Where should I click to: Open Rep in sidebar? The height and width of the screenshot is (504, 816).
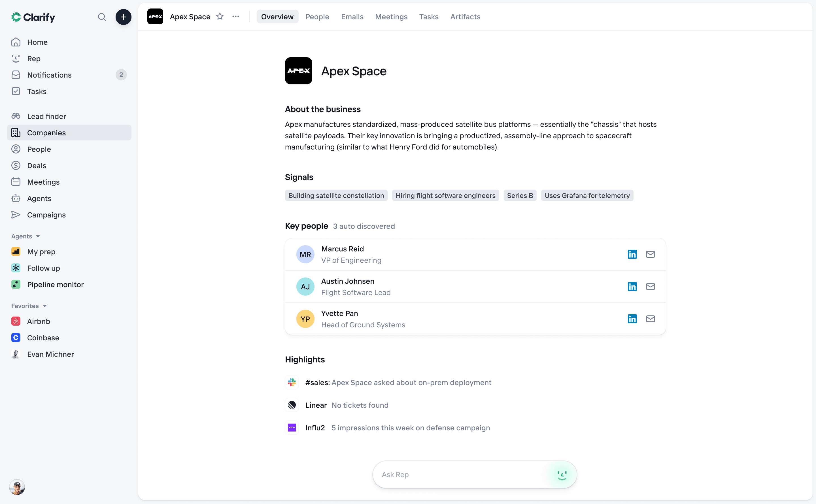click(x=69, y=58)
